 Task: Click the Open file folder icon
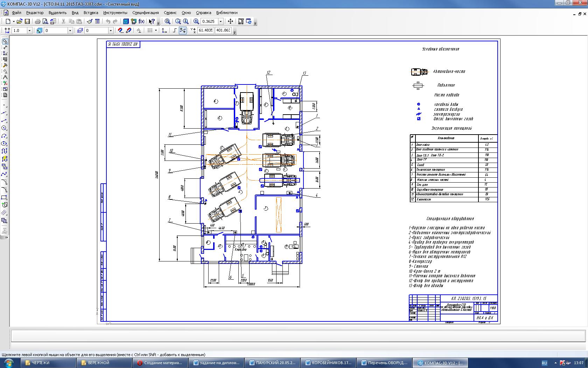tap(20, 21)
